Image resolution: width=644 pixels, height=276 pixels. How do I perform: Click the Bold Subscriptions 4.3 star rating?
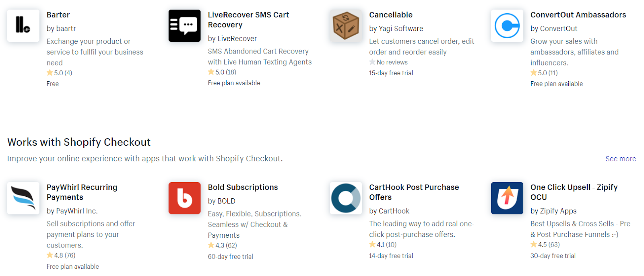click(x=222, y=245)
